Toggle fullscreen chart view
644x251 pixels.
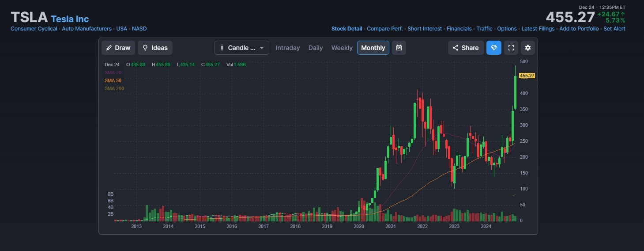(x=511, y=48)
